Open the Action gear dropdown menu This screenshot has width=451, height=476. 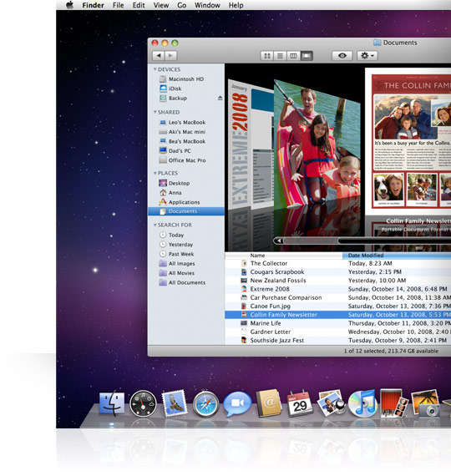pos(367,56)
